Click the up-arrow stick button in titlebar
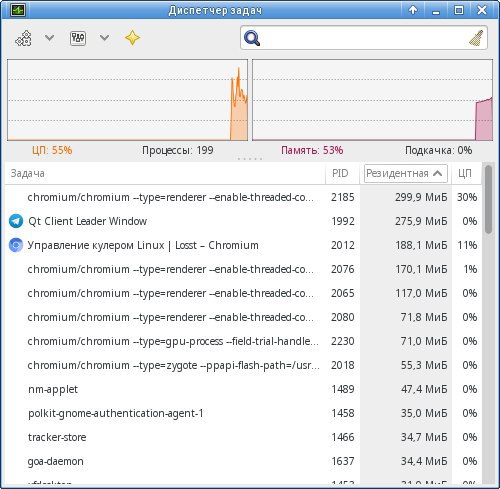The width and height of the screenshot is (500, 489). [413, 10]
